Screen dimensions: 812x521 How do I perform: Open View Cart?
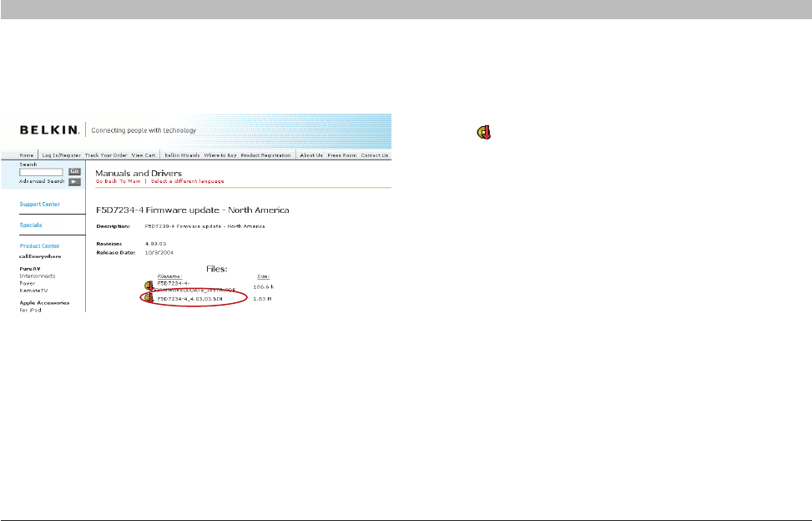144,155
